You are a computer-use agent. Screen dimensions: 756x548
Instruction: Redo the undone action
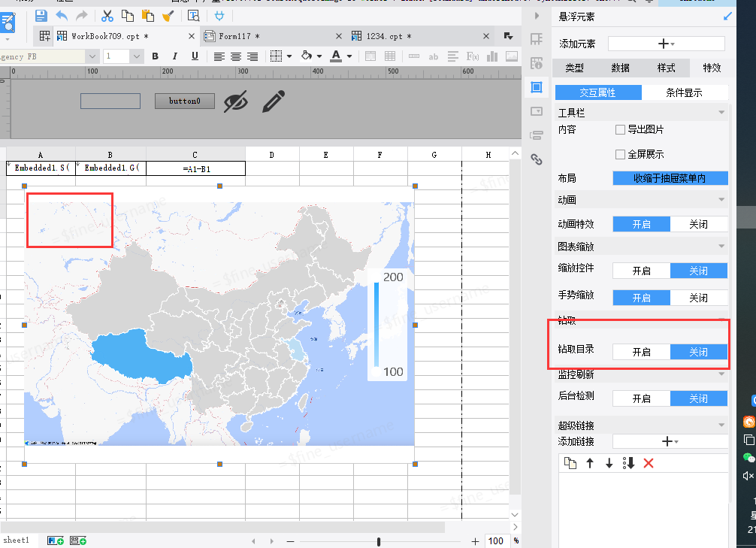82,16
